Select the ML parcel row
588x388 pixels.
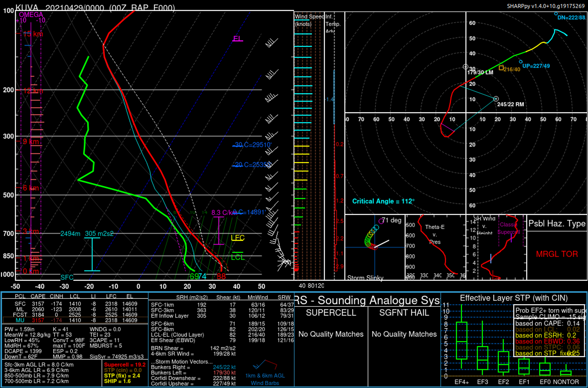pyautogui.click(x=75, y=309)
